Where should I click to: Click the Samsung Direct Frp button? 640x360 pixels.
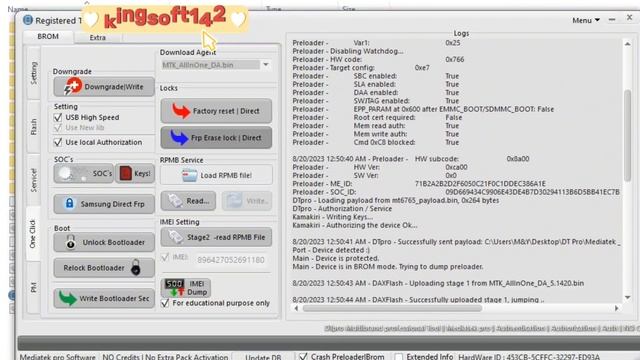(104, 204)
